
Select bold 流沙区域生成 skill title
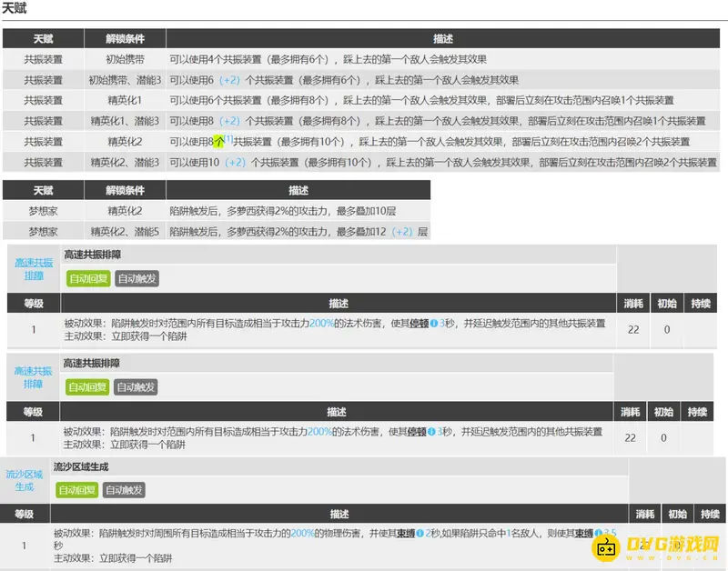[81, 466]
